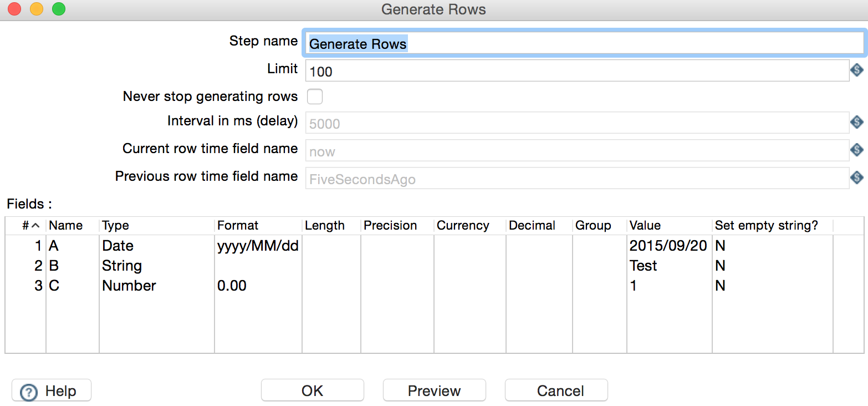Viewport: 868px width, 406px height.
Task: Close the window with the red button
Action: click(x=14, y=9)
